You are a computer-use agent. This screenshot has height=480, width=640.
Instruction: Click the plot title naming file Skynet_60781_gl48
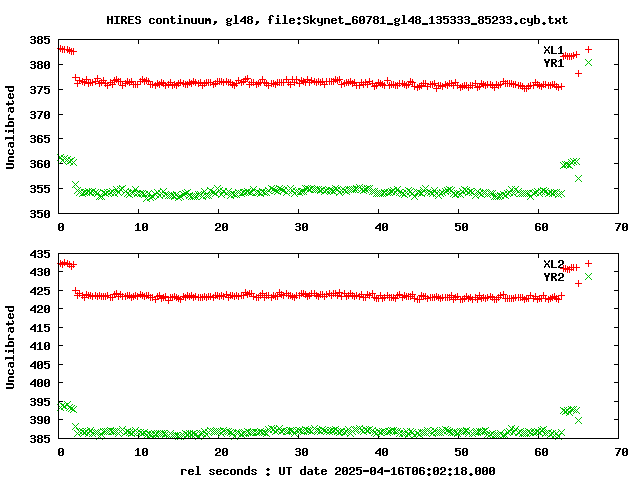coord(337,20)
